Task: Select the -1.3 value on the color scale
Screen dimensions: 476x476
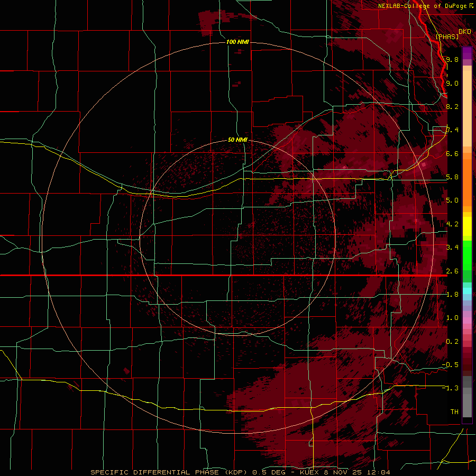Action: pos(450,388)
